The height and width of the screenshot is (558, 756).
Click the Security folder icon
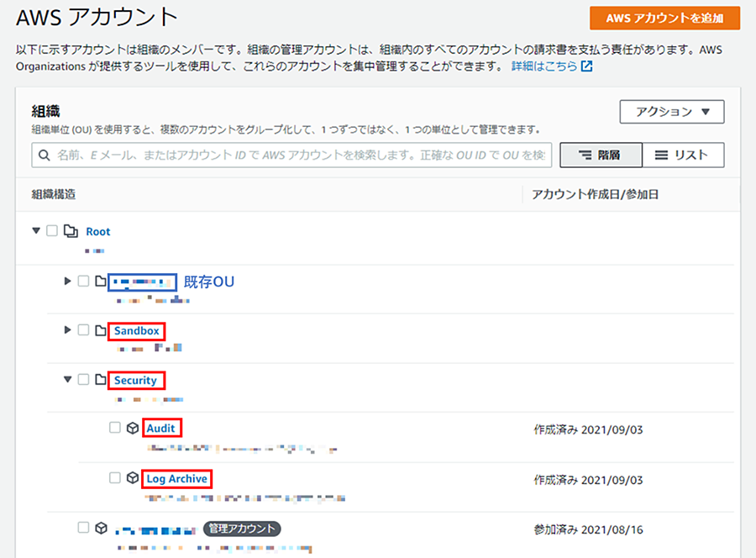(x=100, y=380)
